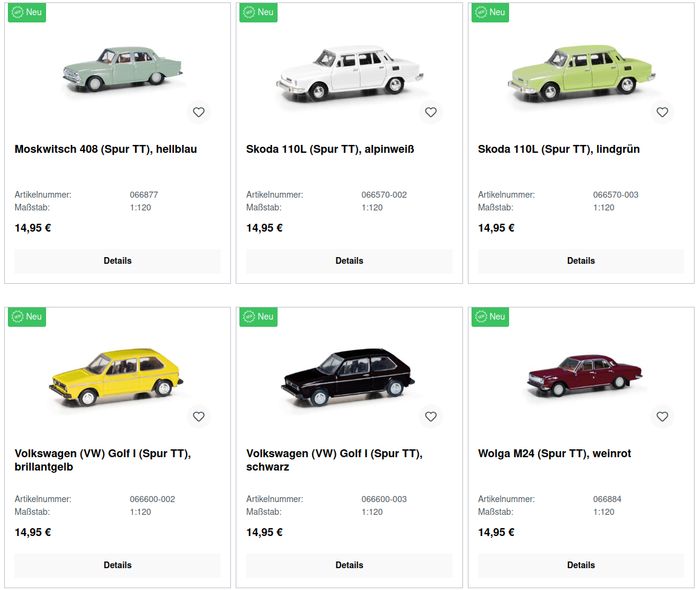
Task: Show Details for Golf I brillantgelb
Action: coord(117,565)
